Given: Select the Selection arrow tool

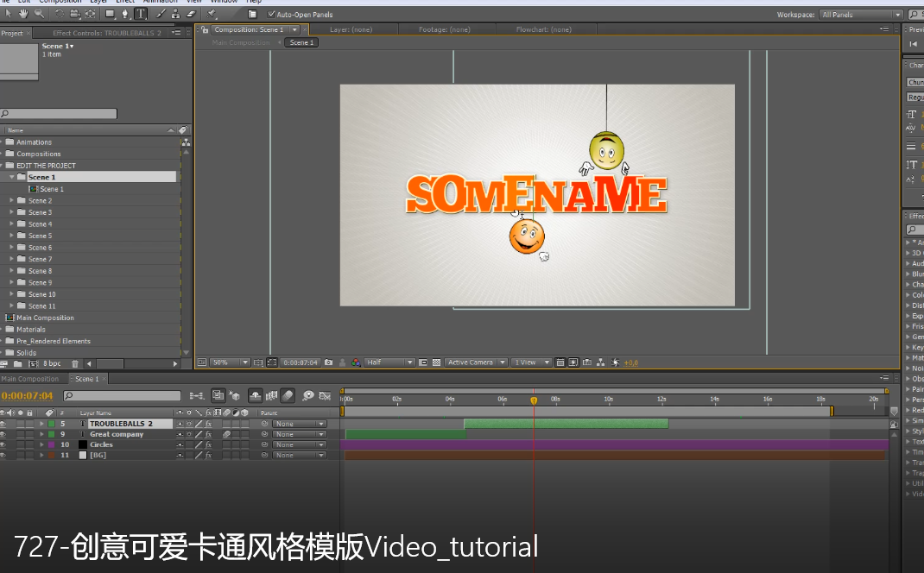Looking at the screenshot, I should pos(9,13).
